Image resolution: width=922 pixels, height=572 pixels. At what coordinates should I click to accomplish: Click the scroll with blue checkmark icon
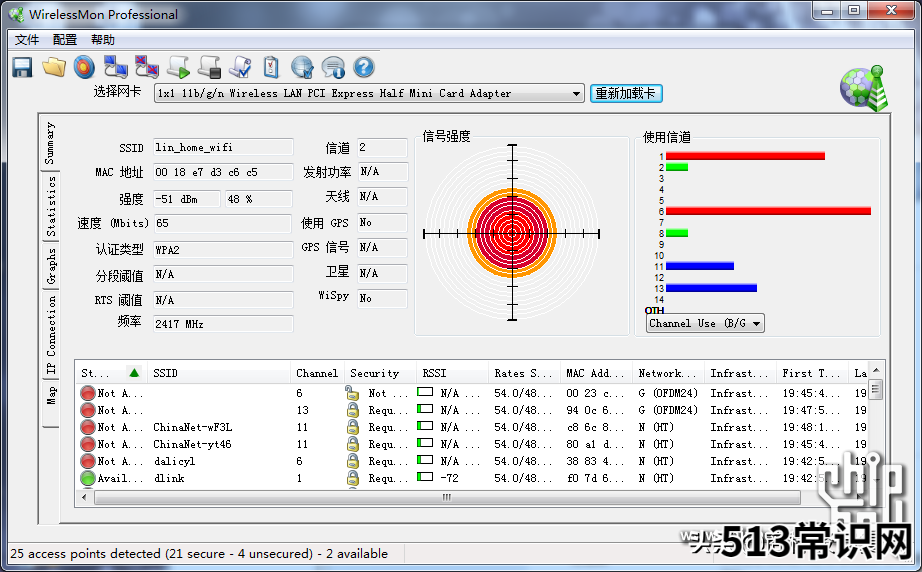(x=240, y=67)
